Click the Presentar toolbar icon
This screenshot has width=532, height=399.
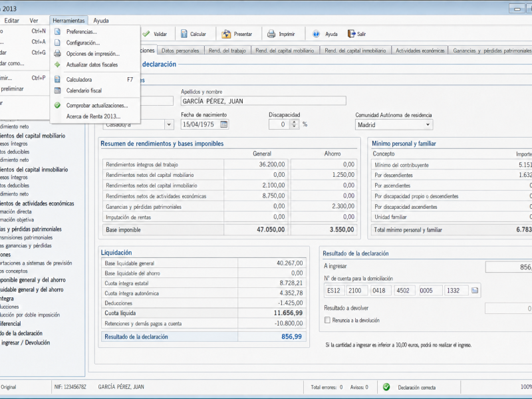[x=226, y=34]
